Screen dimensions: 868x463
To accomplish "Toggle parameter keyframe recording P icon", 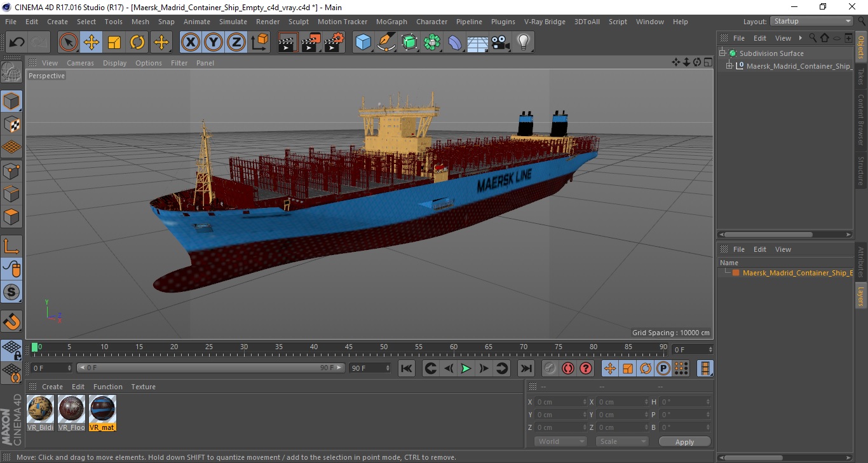I will click(x=663, y=368).
